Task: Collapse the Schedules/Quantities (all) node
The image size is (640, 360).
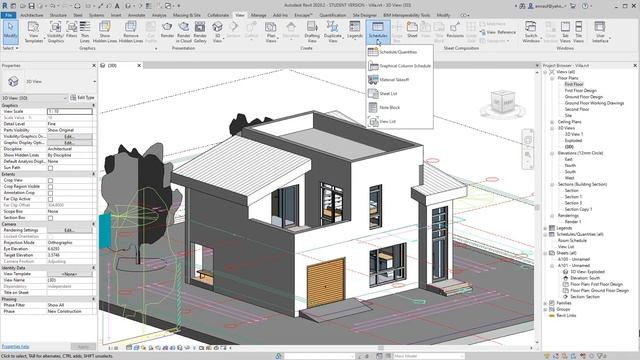Action: [545, 234]
